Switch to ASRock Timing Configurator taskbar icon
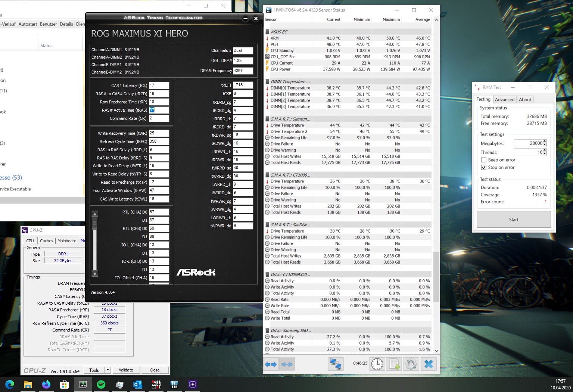 (x=83, y=385)
